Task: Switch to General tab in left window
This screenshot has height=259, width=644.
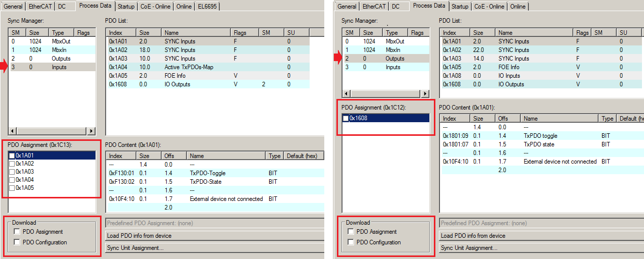Action: tap(13, 7)
